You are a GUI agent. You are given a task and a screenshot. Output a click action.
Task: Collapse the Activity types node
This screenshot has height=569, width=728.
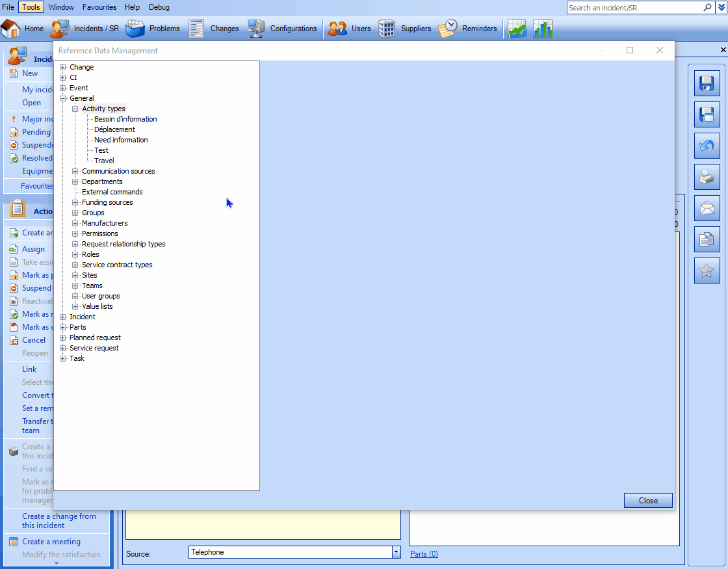75,109
